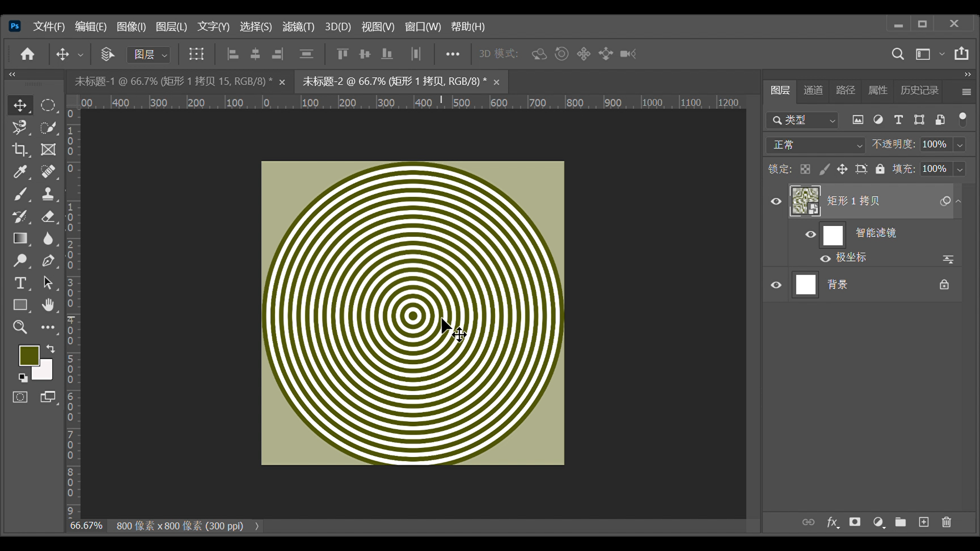Switch to the 历史记录 tab
The width and height of the screenshot is (980, 551).
click(x=919, y=90)
